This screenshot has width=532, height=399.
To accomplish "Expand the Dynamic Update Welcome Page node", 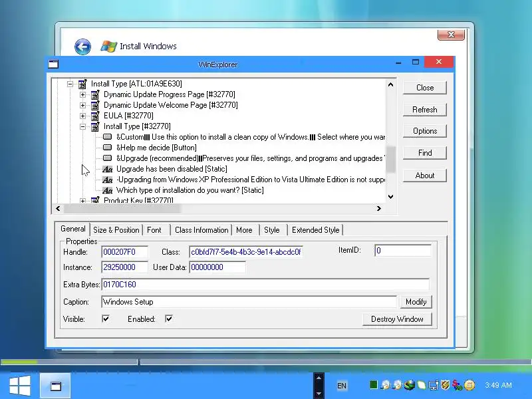I will click(82, 105).
